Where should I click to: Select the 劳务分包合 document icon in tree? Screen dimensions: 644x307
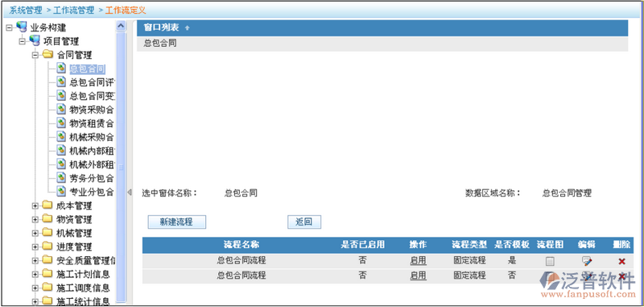click(x=61, y=177)
